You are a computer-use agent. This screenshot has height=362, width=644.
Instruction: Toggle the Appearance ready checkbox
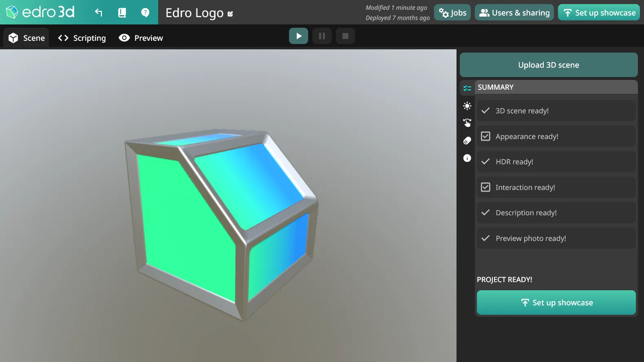pos(485,136)
